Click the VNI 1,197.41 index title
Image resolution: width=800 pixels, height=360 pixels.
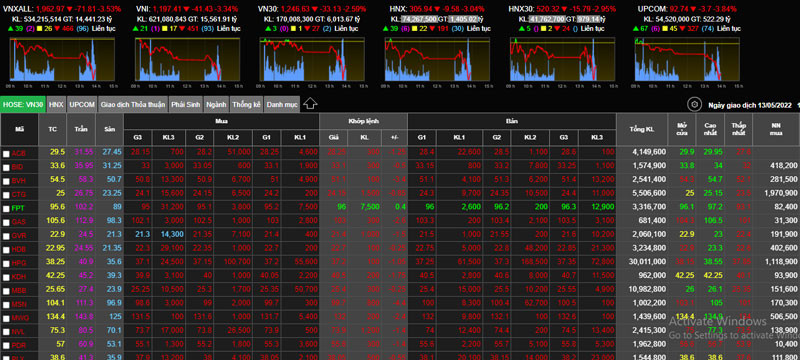click(x=187, y=9)
